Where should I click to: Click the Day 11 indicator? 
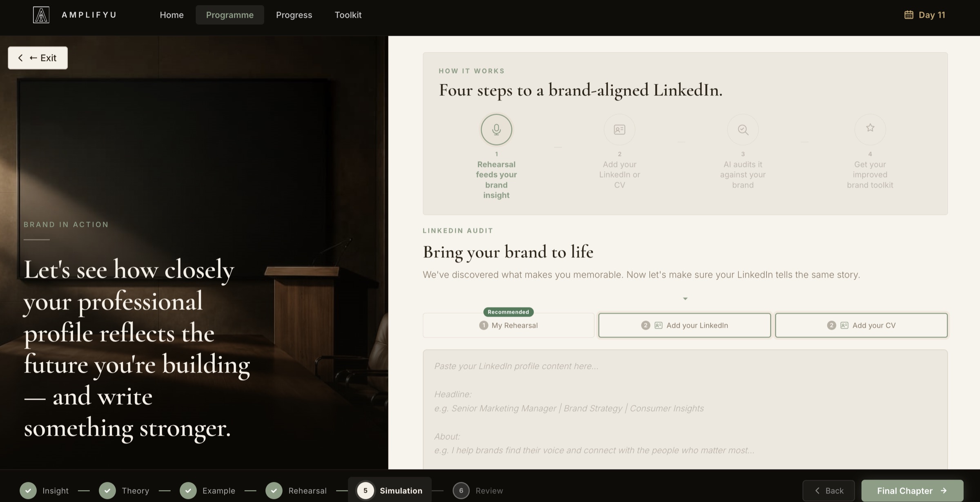pyautogui.click(x=925, y=15)
